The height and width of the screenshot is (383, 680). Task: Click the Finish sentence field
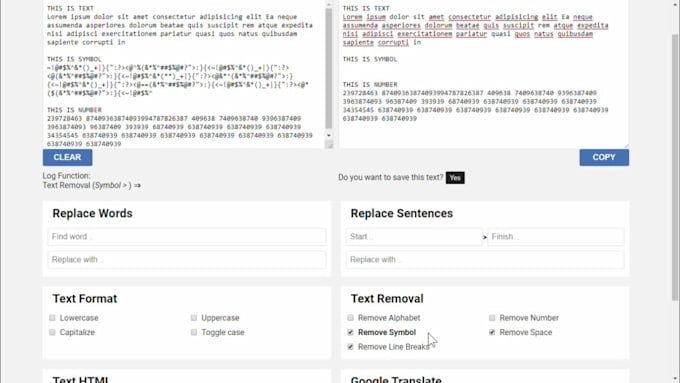[556, 237]
